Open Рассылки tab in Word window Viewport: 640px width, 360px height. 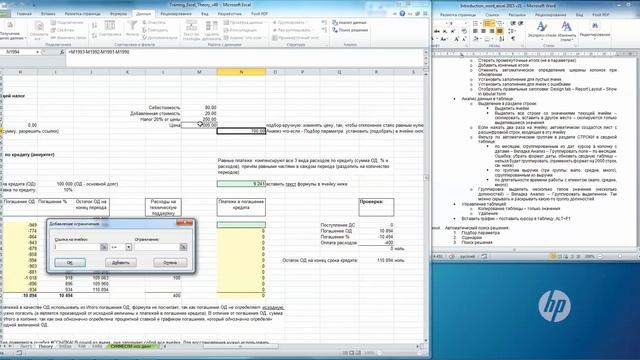coord(517,14)
